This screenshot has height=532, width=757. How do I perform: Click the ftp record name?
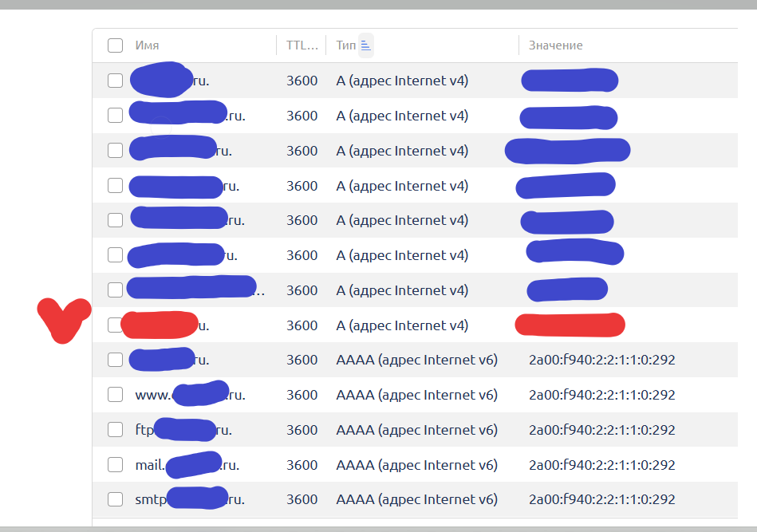coord(183,430)
